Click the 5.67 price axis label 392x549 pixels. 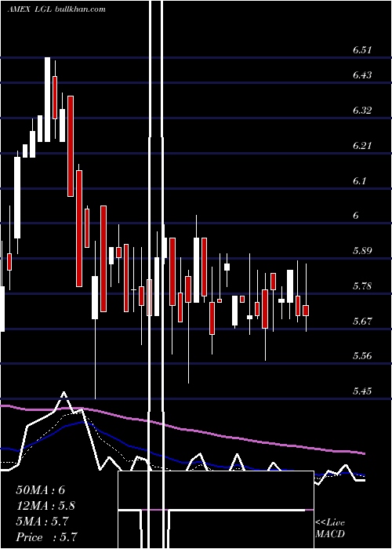(x=361, y=321)
